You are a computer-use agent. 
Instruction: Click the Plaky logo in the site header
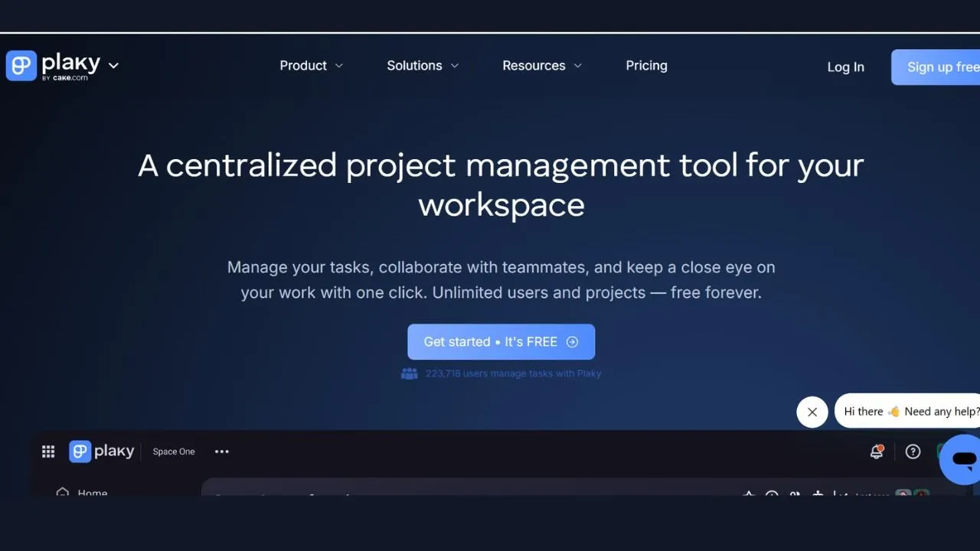point(54,66)
